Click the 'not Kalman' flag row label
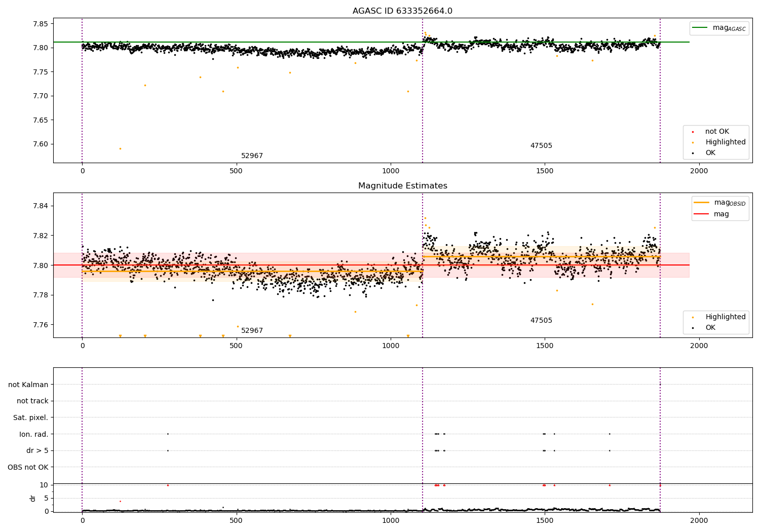The image size is (760, 532). click(28, 385)
